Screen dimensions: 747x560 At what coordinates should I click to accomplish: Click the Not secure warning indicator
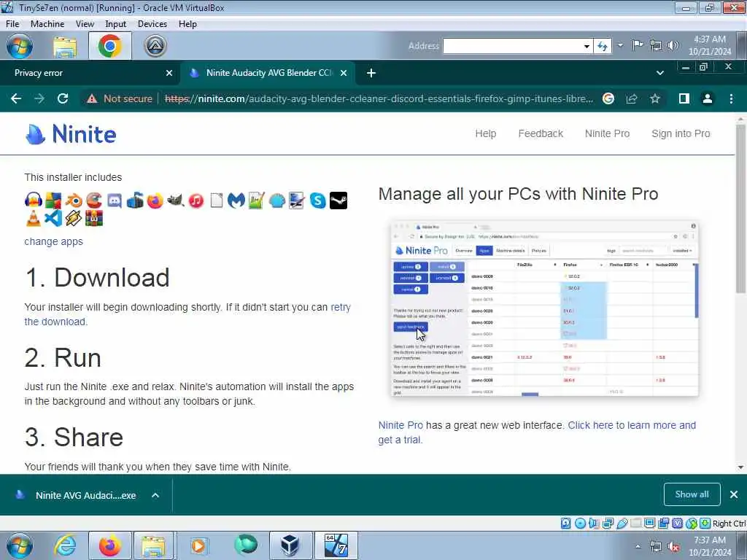point(119,98)
